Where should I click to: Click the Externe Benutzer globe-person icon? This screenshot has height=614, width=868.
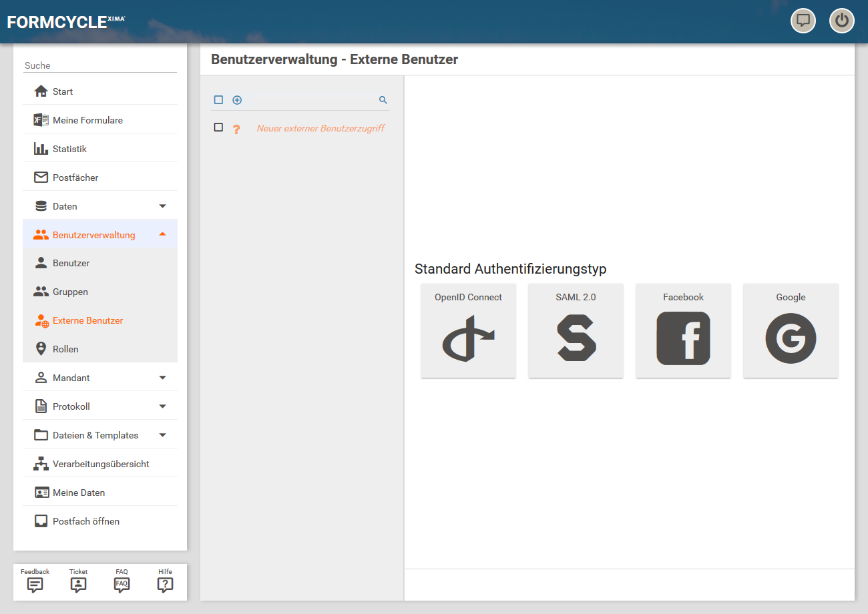point(41,320)
